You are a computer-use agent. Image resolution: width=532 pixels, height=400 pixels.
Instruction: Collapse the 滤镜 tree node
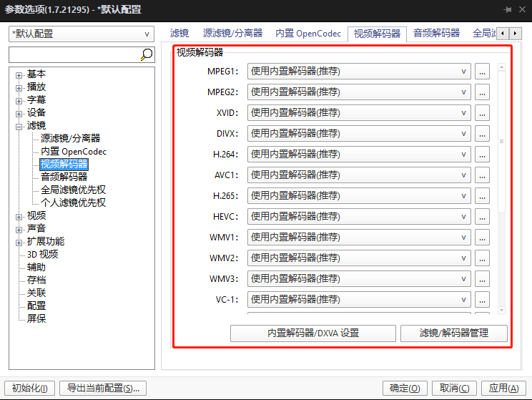[19, 127]
